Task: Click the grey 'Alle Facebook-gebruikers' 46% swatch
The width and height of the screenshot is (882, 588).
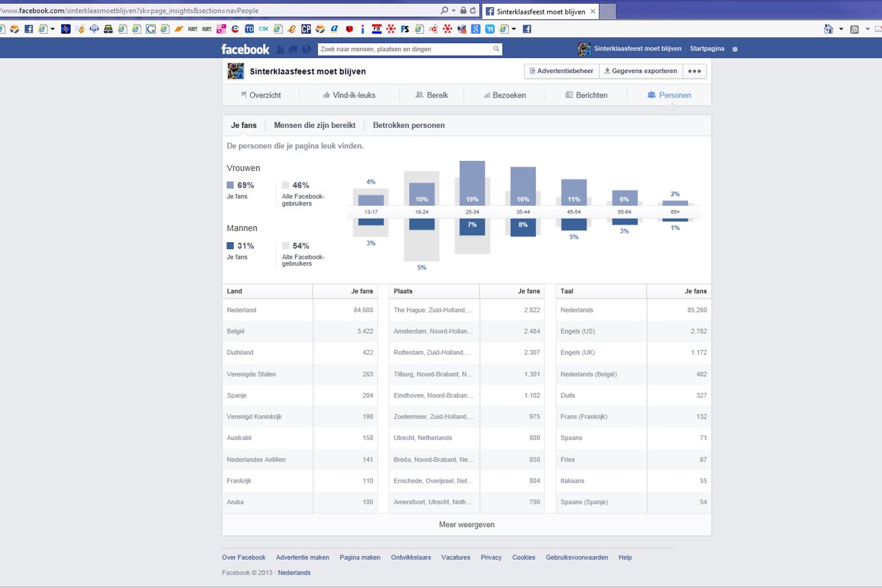Action: 285,185
